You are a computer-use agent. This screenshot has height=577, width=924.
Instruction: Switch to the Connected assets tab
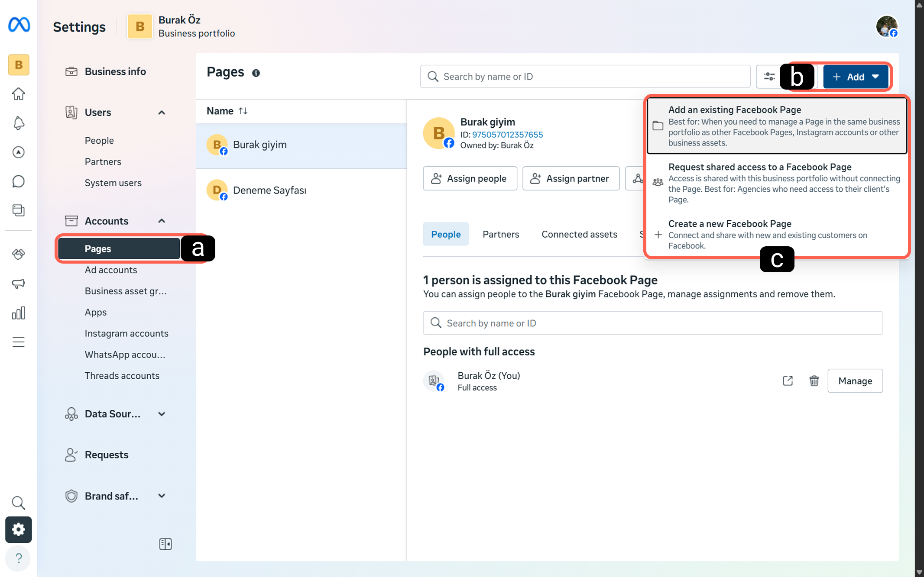click(x=579, y=234)
